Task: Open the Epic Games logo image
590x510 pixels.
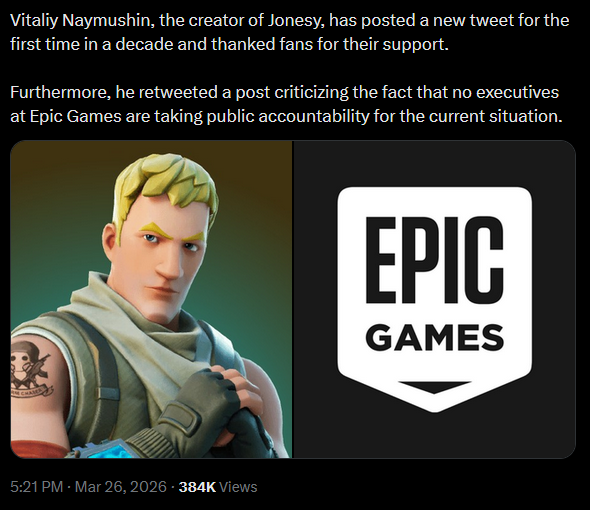Action: coord(434,299)
